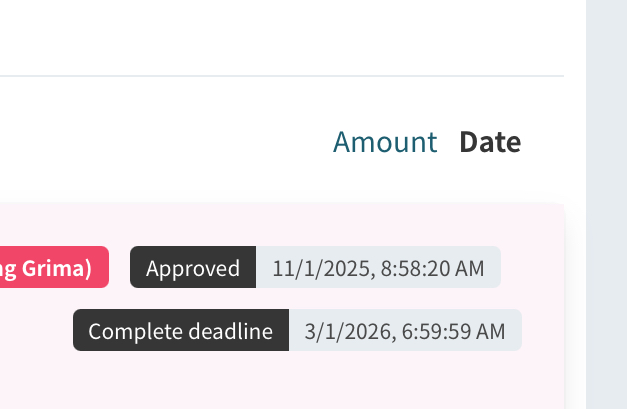Click the word deadline in the dark label
Viewport: 627px width, 409px height.
(x=236, y=331)
